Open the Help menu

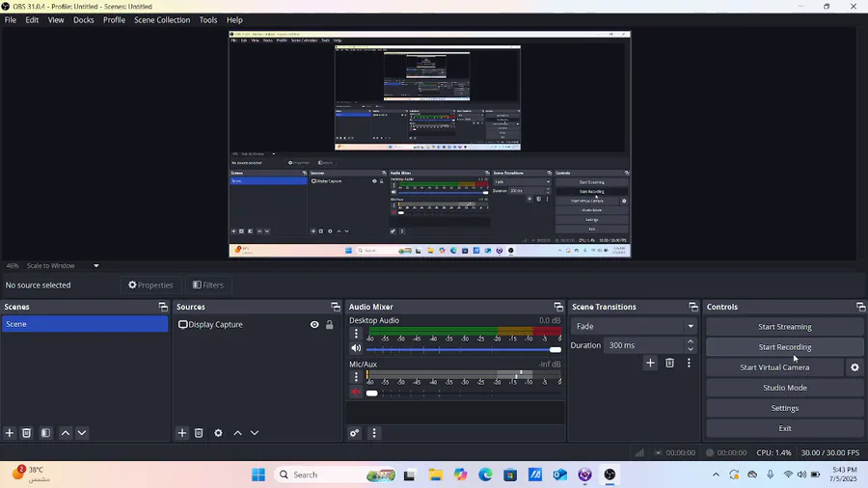click(x=234, y=20)
